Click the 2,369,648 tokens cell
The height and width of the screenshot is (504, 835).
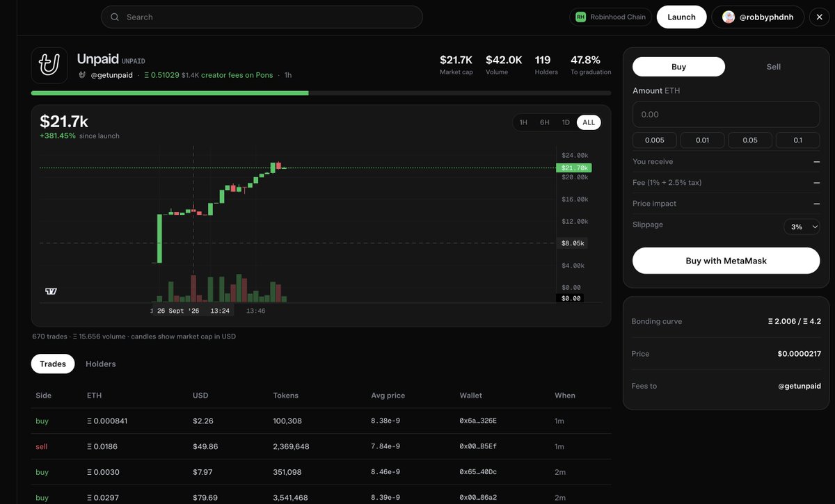pos(292,446)
